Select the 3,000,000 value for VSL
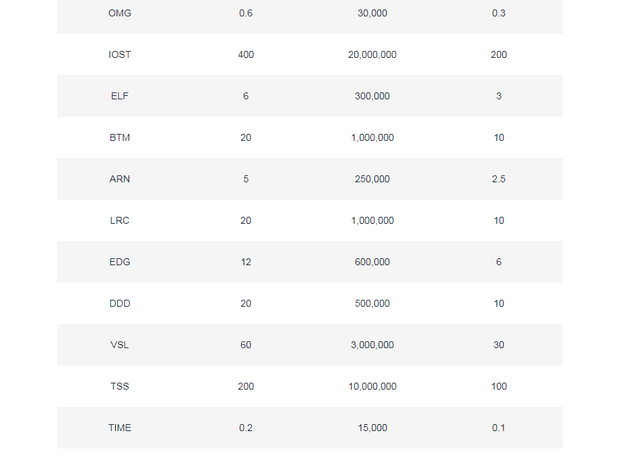The height and width of the screenshot is (465, 640). coord(372,345)
